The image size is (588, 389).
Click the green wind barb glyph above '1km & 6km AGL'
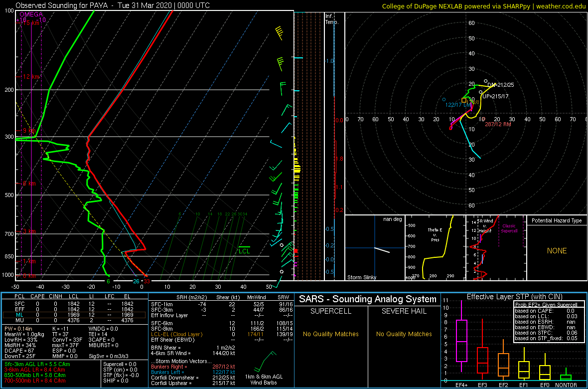(x=265, y=361)
